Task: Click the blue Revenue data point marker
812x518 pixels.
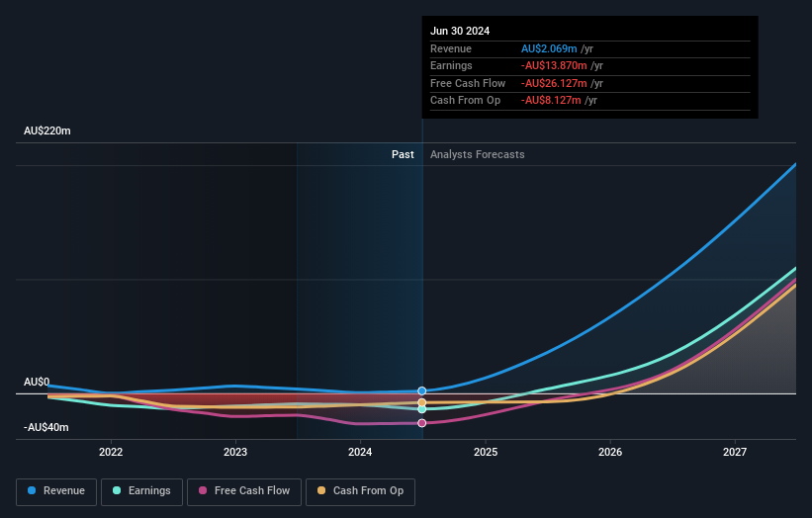Action: pos(422,390)
